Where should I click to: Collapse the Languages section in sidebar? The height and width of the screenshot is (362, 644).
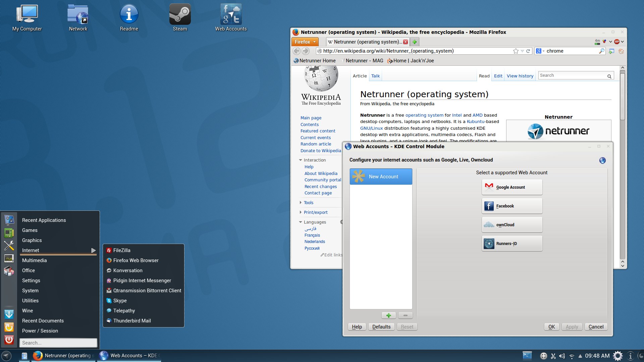[x=301, y=222]
